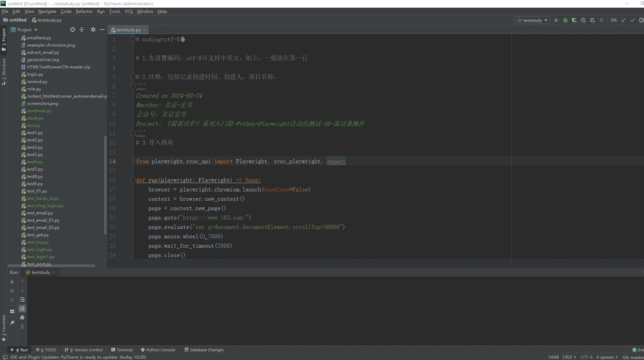Click the Project tree vertical scrollbar
This screenshot has width=644, height=360.
click(105, 185)
